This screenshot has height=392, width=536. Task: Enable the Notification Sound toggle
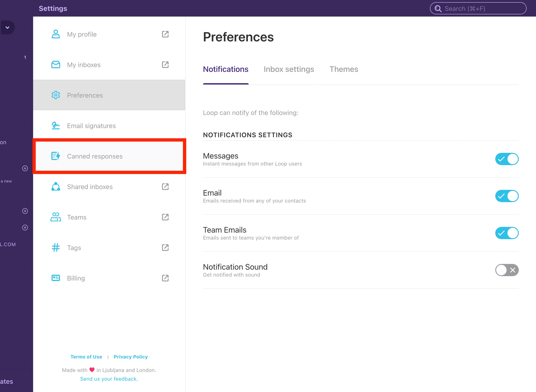(507, 270)
